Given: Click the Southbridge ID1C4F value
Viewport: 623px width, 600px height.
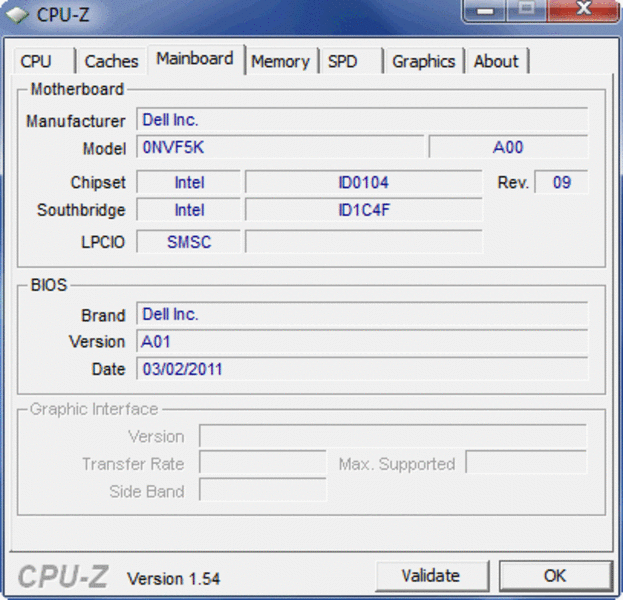Looking at the screenshot, I should click(364, 210).
